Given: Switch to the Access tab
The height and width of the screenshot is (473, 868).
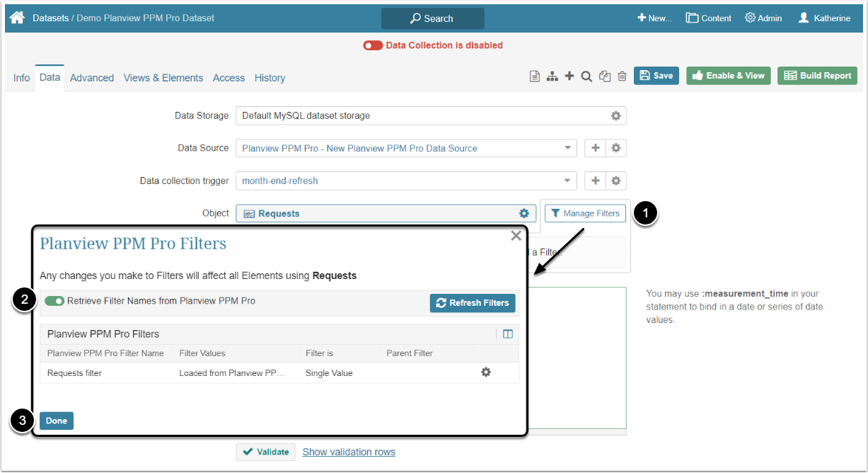Looking at the screenshot, I should coord(228,78).
